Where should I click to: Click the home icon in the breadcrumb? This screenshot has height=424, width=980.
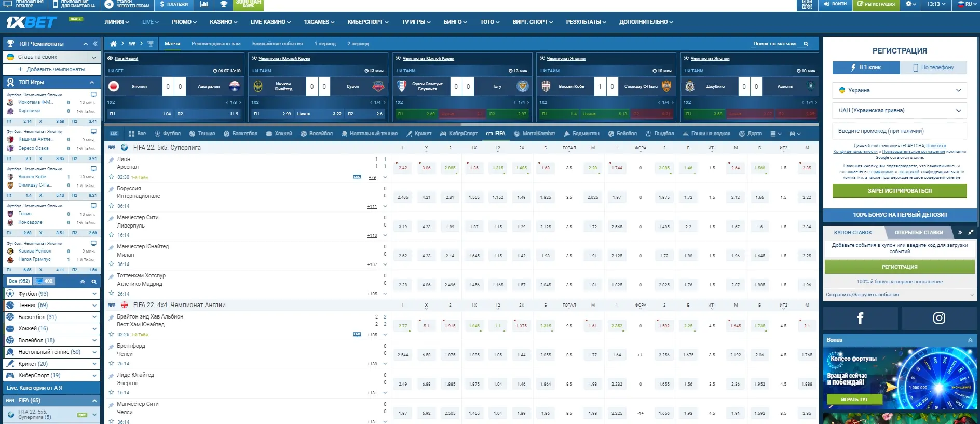click(114, 44)
